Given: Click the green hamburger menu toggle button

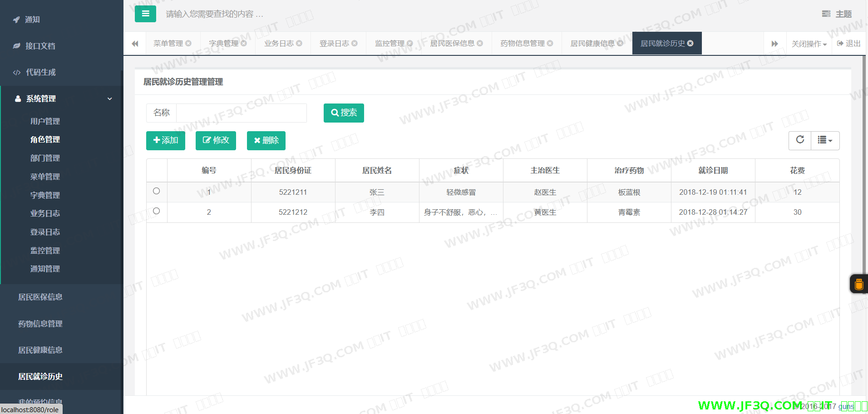Looking at the screenshot, I should (145, 14).
